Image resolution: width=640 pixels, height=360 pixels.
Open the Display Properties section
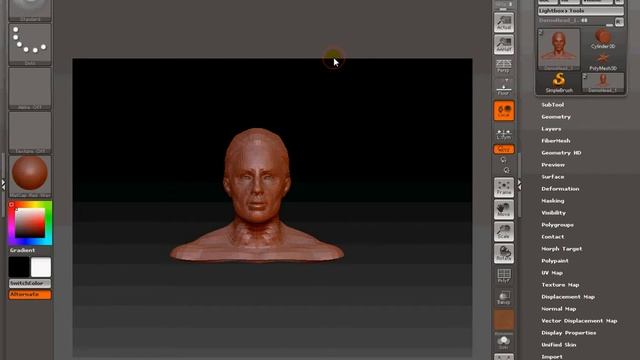569,333
